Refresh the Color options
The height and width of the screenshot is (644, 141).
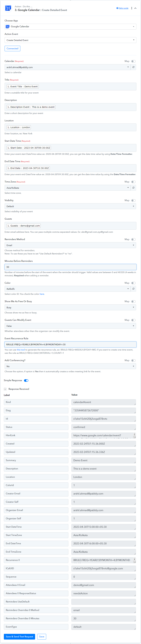[x=133, y=289]
